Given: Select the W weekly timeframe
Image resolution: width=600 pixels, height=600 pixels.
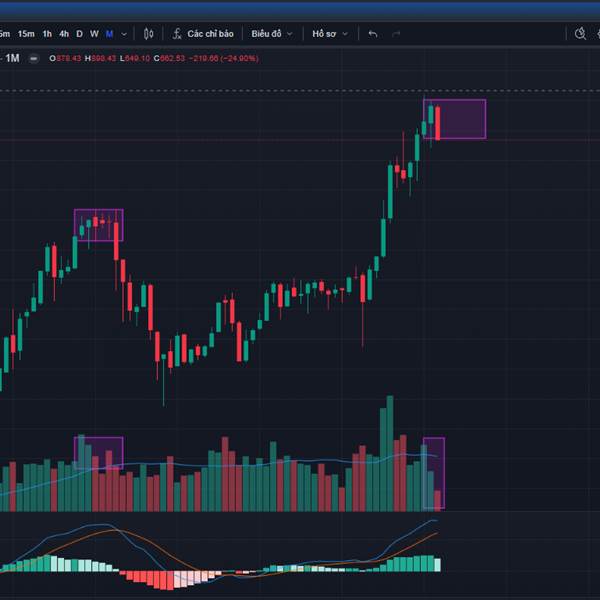Looking at the screenshot, I should coord(94,34).
